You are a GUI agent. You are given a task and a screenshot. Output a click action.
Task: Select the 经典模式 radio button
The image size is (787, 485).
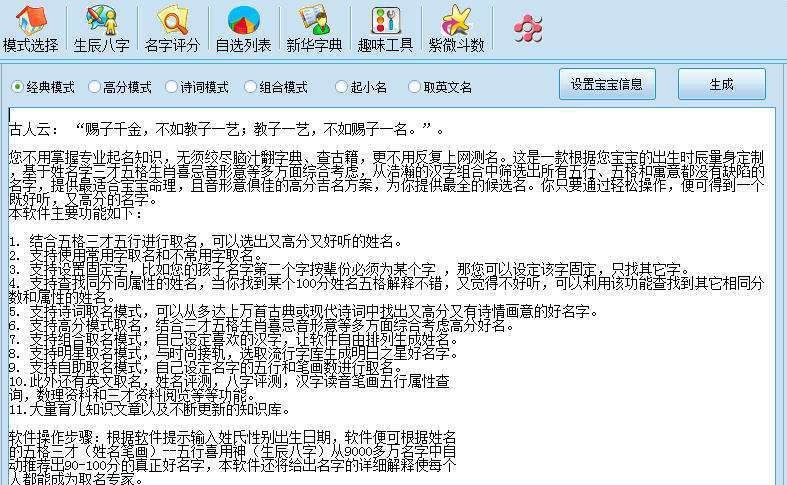[18, 87]
